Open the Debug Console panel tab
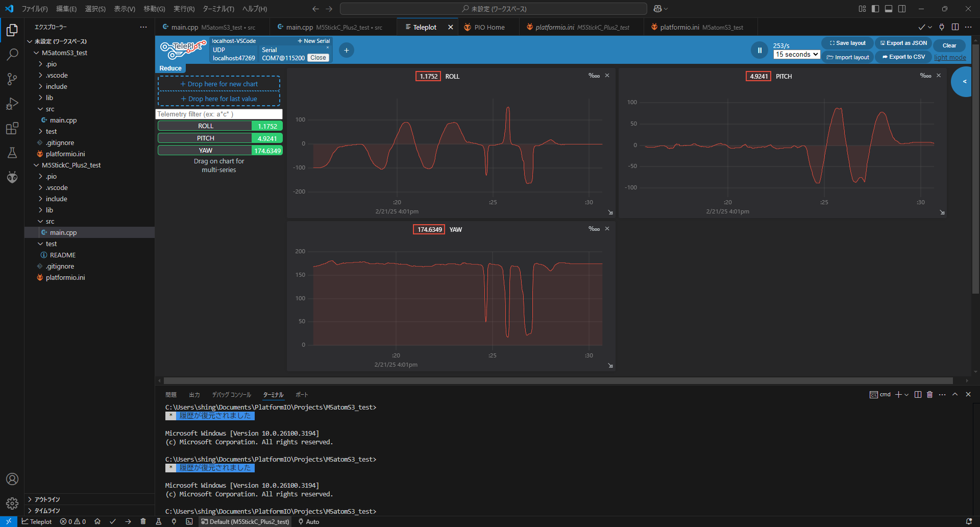This screenshot has width=980, height=527. [232, 395]
